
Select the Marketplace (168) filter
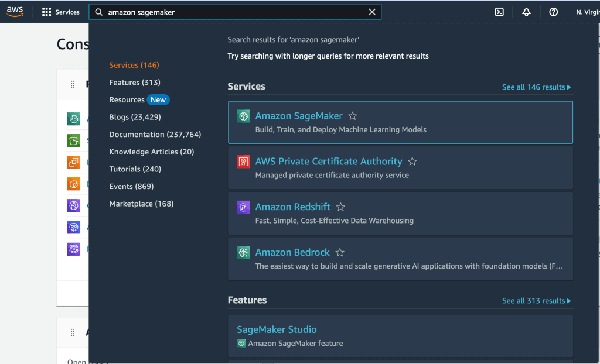[142, 204]
